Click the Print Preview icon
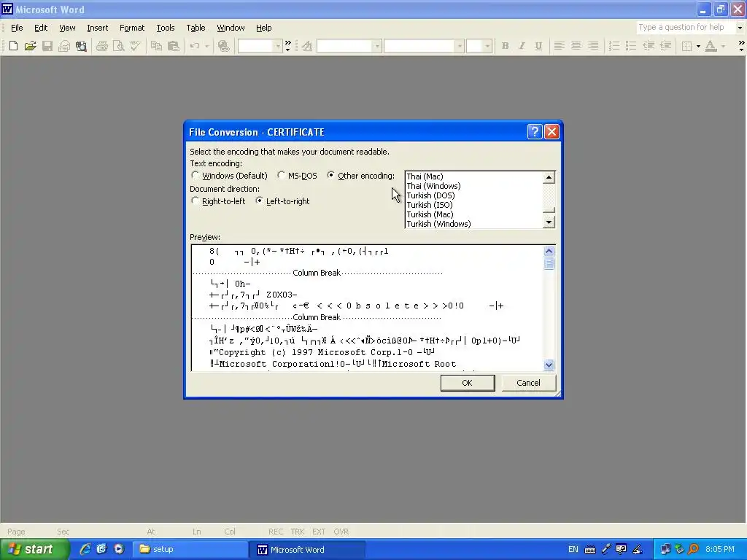747x560 pixels. [119, 46]
